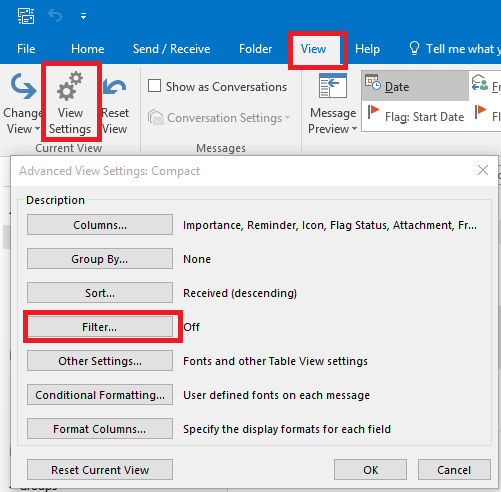
Task: Arrange messages by Flag: Start Date
Action: [x=415, y=116]
